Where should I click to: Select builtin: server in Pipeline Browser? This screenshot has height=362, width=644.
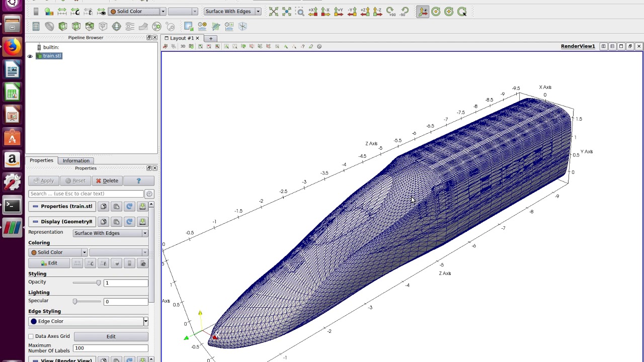tap(51, 47)
